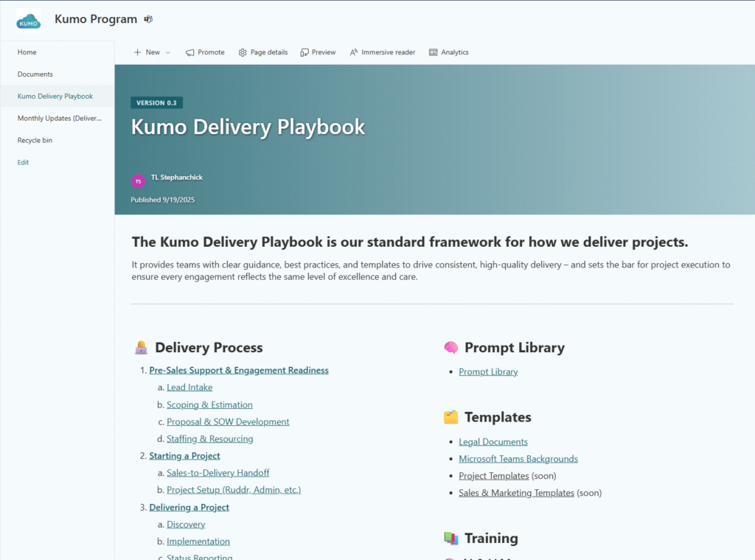Image resolution: width=755 pixels, height=560 pixels.
Task: Launch Immersive reader icon
Action: pyautogui.click(x=354, y=52)
